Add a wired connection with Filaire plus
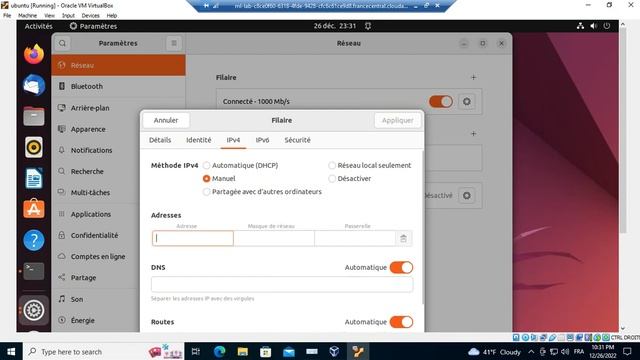 point(473,77)
